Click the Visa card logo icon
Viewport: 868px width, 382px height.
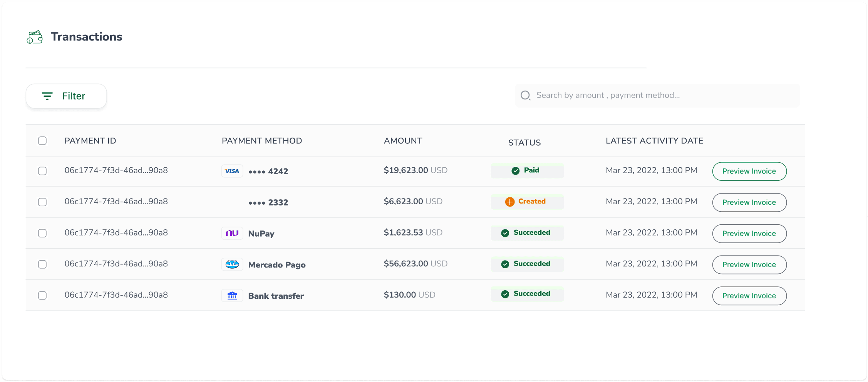point(232,171)
